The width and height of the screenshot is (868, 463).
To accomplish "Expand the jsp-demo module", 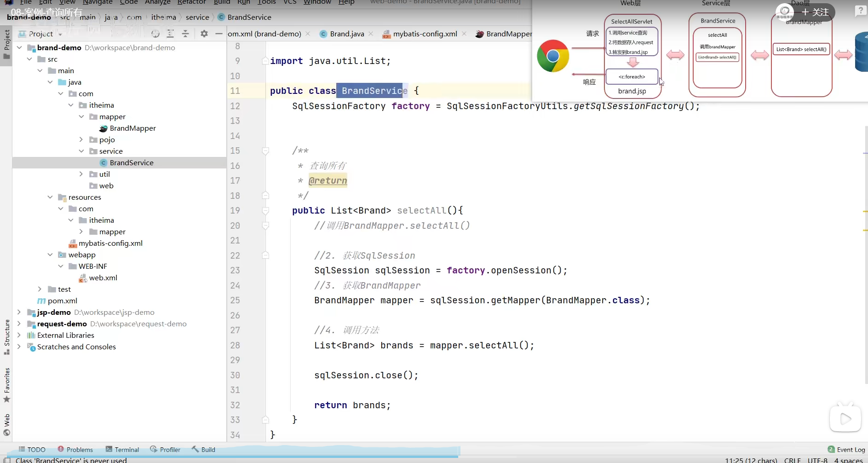I will click(x=19, y=312).
